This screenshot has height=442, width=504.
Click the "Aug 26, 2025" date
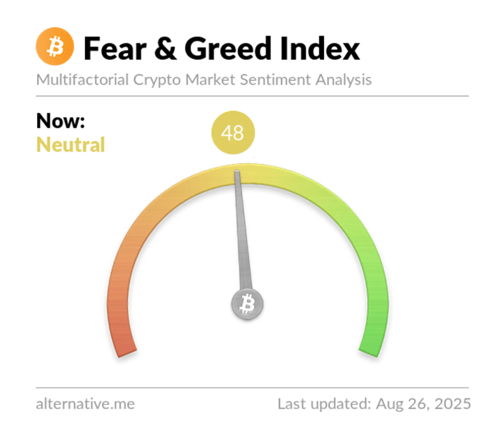pos(421,404)
